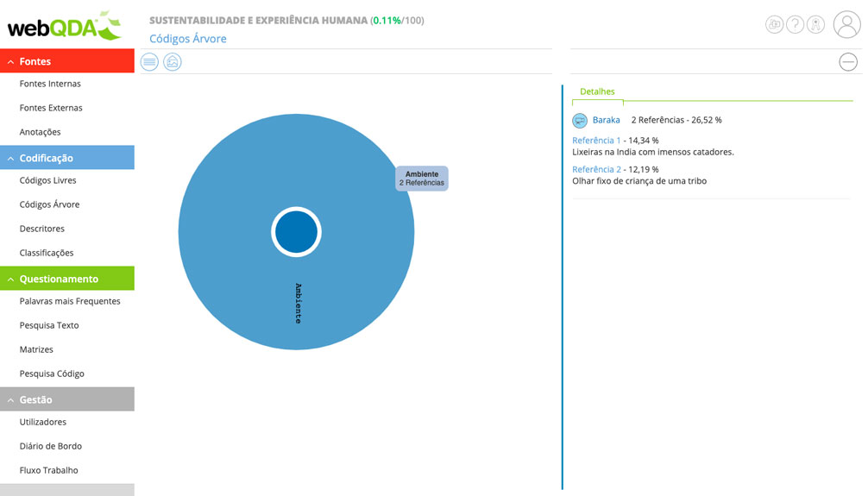Screen dimensions: 868x496
Task: Collapse the Gestão section chevron
Action: tap(10, 400)
